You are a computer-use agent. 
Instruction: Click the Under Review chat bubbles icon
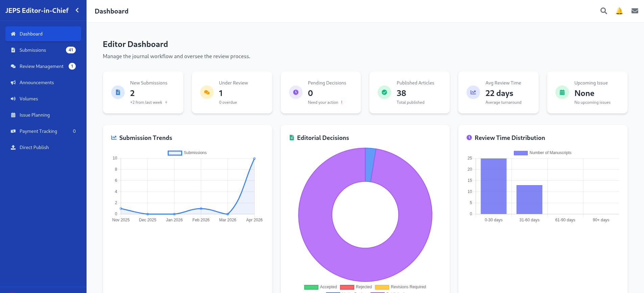pyautogui.click(x=207, y=92)
